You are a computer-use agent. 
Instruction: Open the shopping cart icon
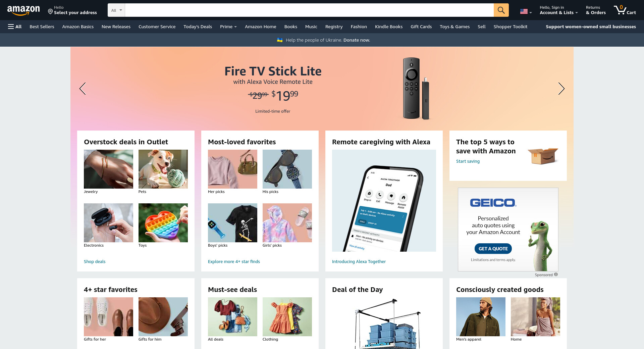625,10
